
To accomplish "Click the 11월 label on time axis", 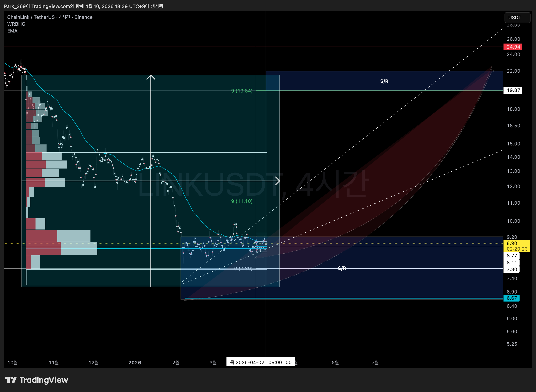I will coord(54,363).
